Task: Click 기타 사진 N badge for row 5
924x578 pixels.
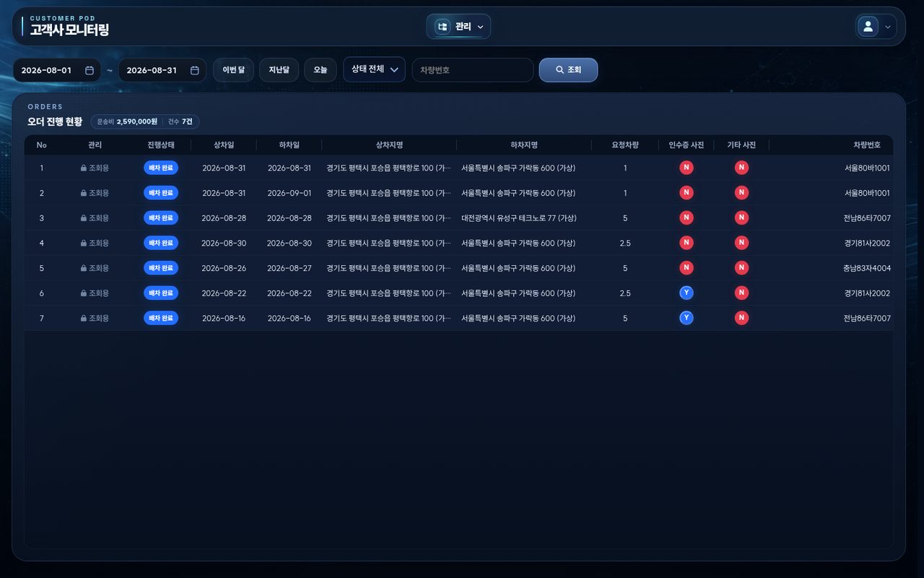Action: [x=741, y=268]
